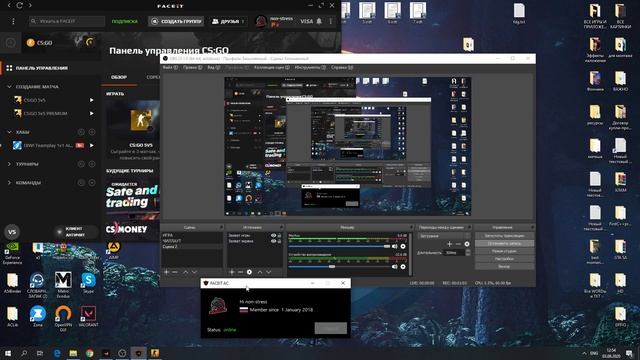Open the Друзья list in FACEIT
The height and width of the screenshot is (360, 640).
click(x=228, y=21)
